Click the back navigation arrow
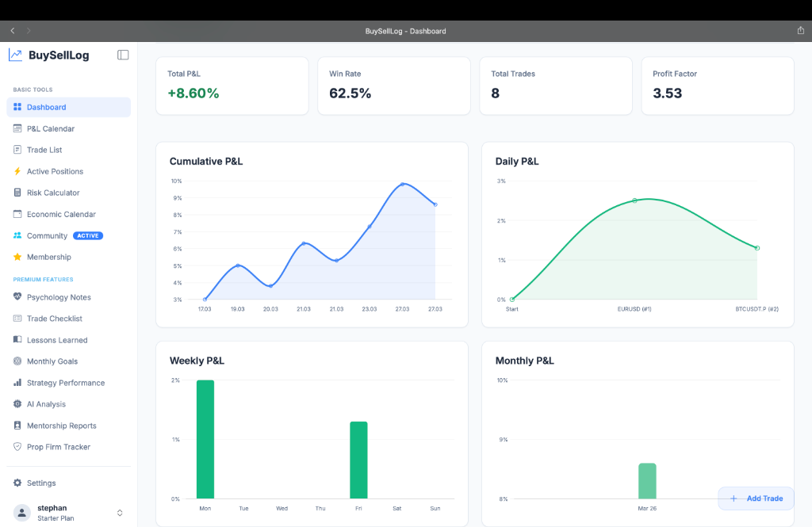The image size is (812, 527). pyautogui.click(x=12, y=30)
